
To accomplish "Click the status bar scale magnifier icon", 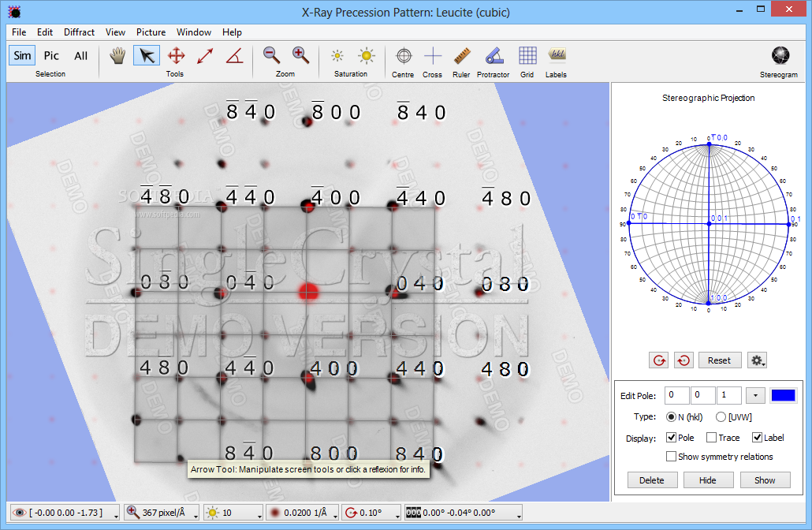I will click(x=132, y=513).
